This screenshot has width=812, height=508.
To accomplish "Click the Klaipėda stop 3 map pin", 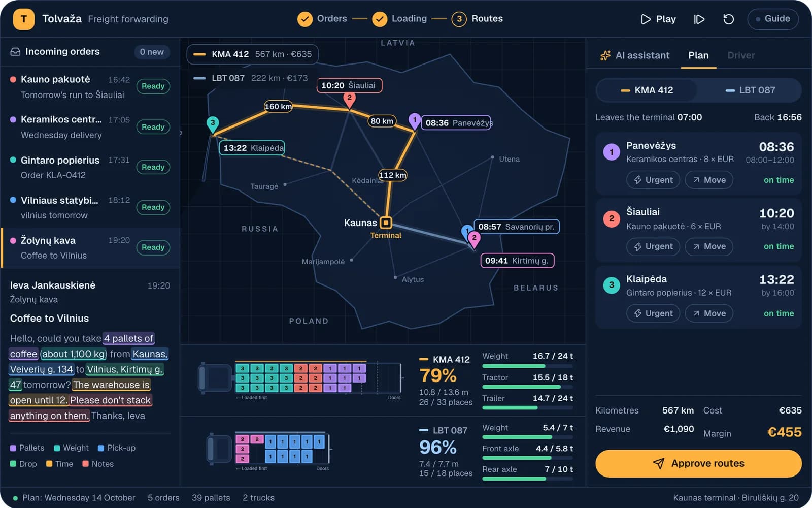I will coord(213,124).
